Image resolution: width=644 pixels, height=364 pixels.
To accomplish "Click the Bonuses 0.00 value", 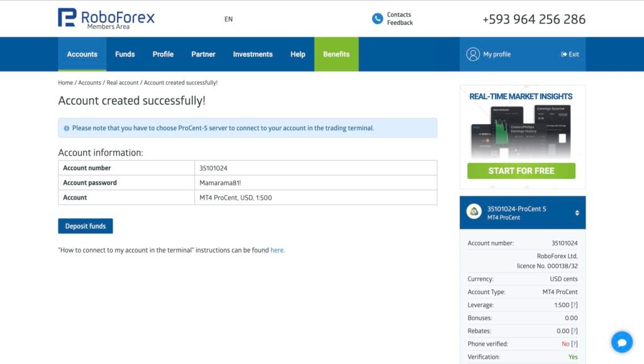I will coord(571,318).
